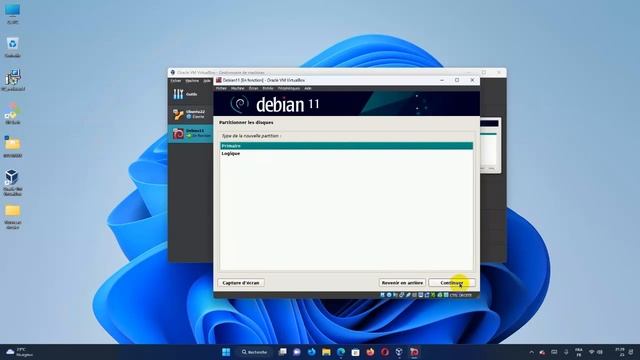Open the weather widget on taskbar
The image size is (640, 360).
pos(20,352)
